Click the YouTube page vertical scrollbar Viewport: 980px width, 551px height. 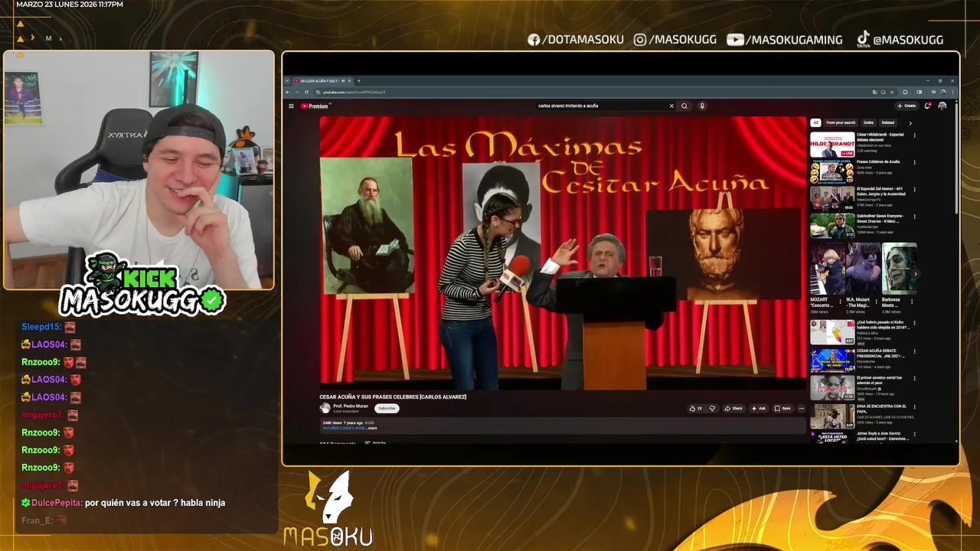coord(955,157)
